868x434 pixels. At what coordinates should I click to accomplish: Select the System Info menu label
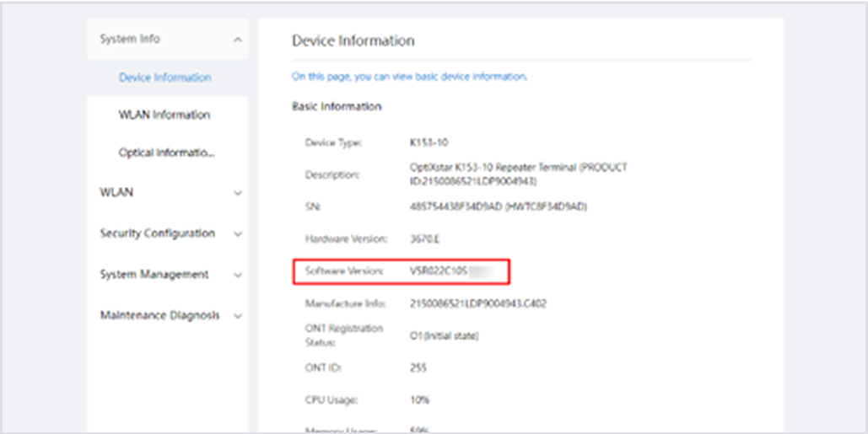point(130,39)
